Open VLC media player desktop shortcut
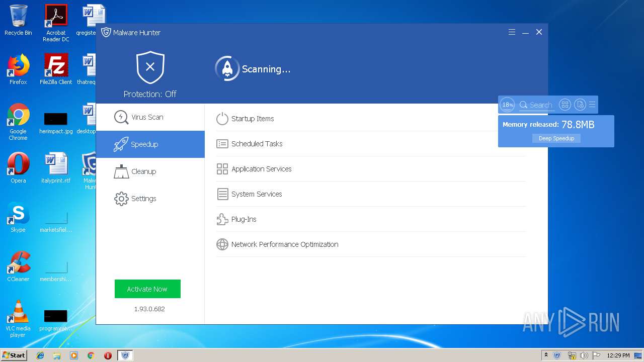The width and height of the screenshot is (644, 362). (x=18, y=319)
